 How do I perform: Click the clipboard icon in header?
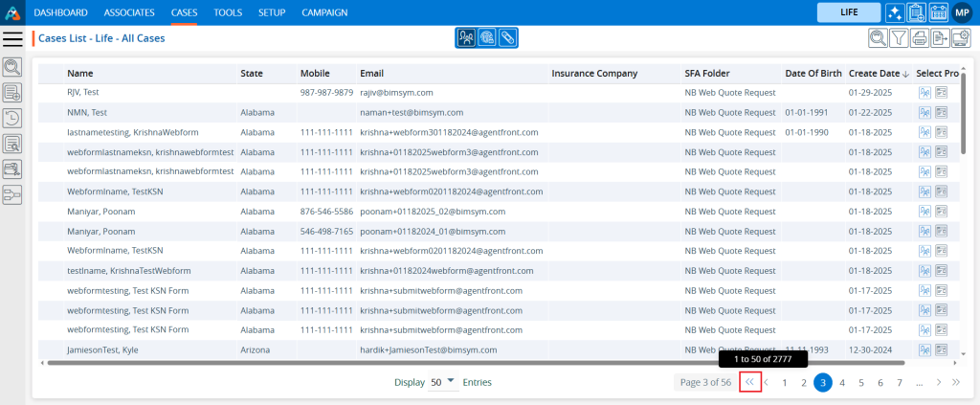pos(916,12)
